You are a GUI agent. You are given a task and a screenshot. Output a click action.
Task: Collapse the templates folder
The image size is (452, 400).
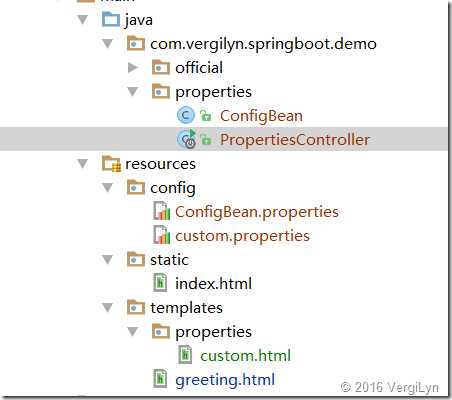108,307
